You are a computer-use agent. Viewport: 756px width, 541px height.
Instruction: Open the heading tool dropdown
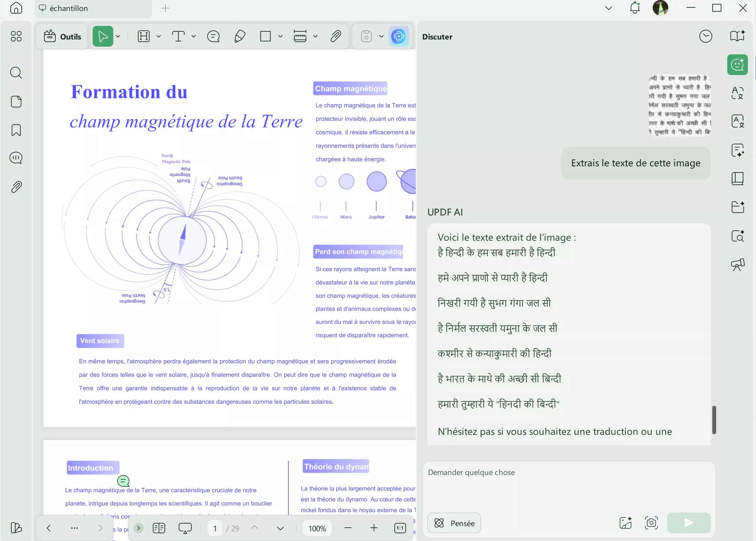tap(159, 36)
